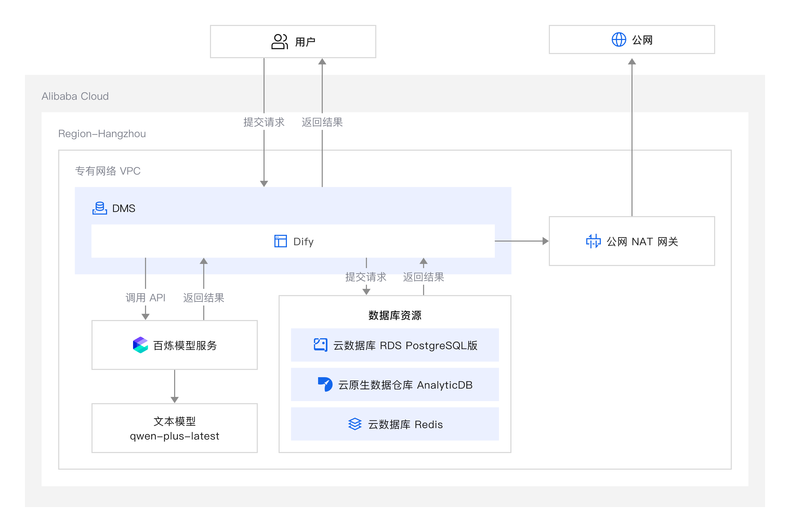This screenshot has height=532, width=790.
Task: Click the 公网 NAT 网关 label
Action: coord(642,242)
